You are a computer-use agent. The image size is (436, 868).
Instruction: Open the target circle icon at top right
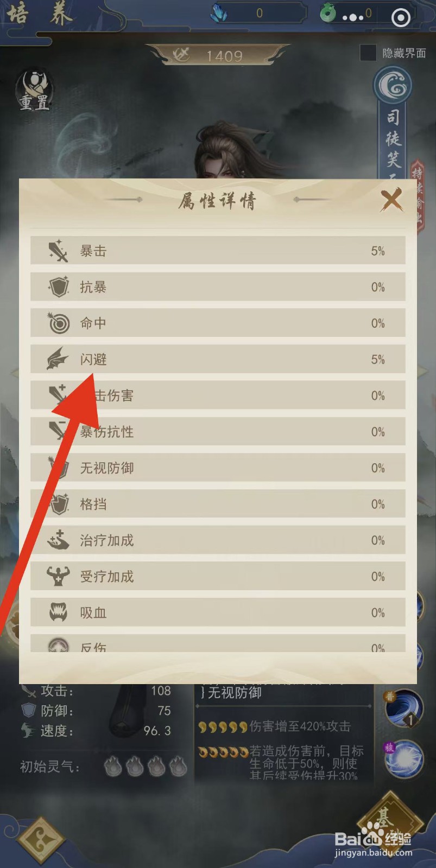click(401, 18)
